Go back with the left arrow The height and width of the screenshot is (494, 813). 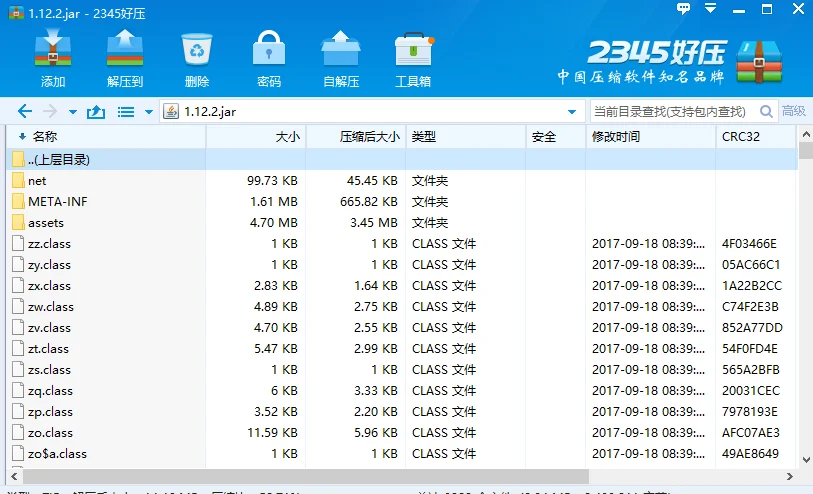24,111
